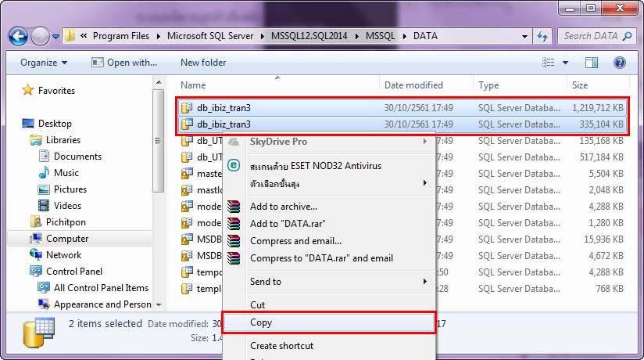Click the Help question mark icon
The height and width of the screenshot is (360, 644).
click(619, 63)
